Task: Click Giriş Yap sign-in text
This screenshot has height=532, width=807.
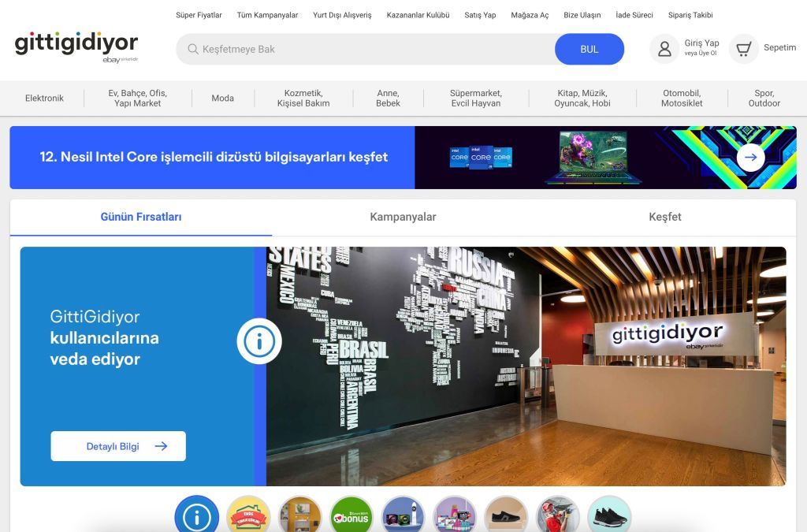Action: pyautogui.click(x=701, y=43)
